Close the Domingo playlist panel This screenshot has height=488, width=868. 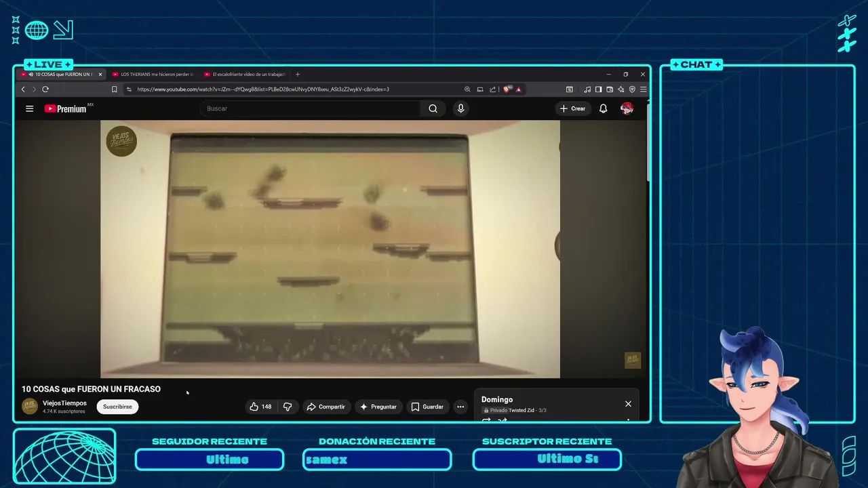click(x=628, y=404)
